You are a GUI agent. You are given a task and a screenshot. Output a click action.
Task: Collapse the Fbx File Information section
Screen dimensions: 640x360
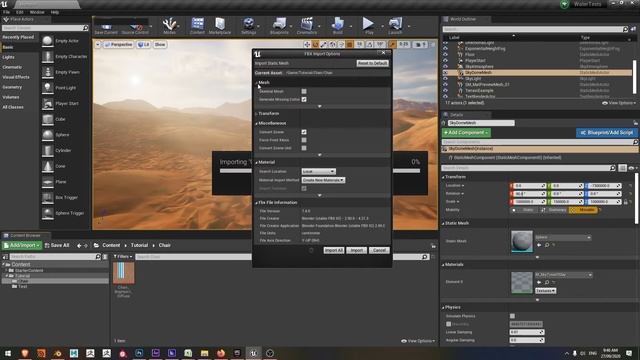coord(256,202)
